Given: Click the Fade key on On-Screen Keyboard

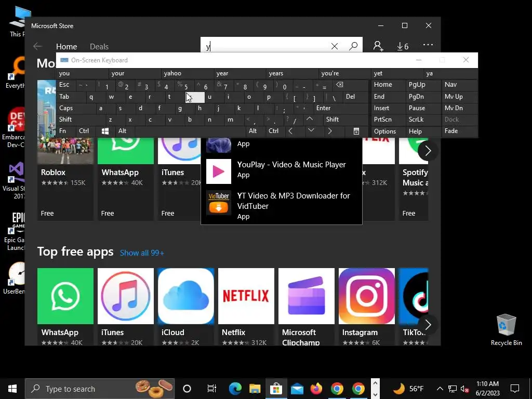Looking at the screenshot, I should (459, 131).
